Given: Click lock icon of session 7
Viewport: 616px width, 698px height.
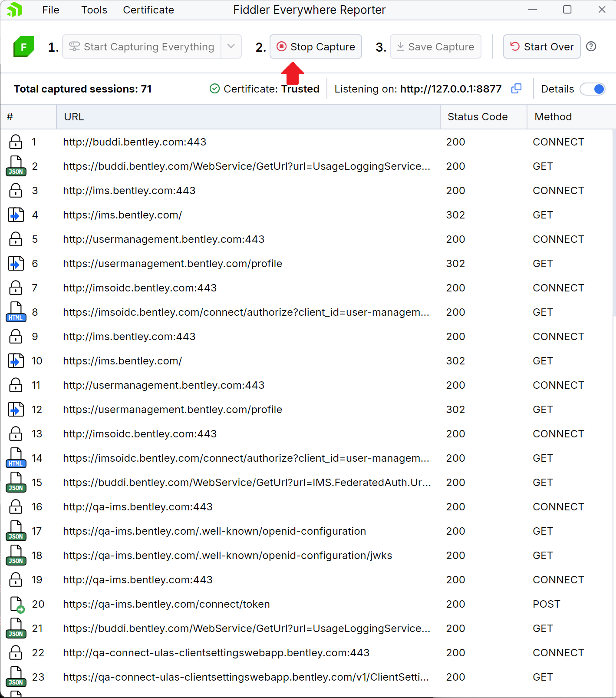Looking at the screenshot, I should click(16, 288).
